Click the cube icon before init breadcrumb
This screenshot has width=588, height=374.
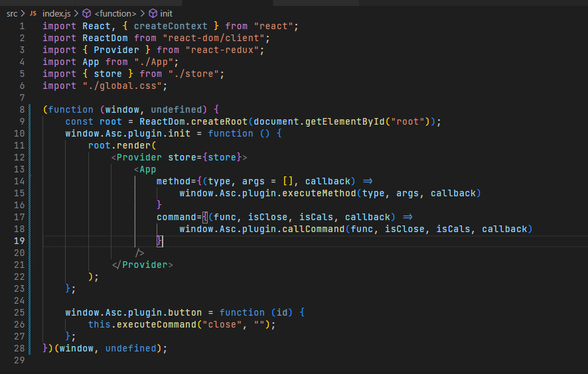click(x=153, y=13)
